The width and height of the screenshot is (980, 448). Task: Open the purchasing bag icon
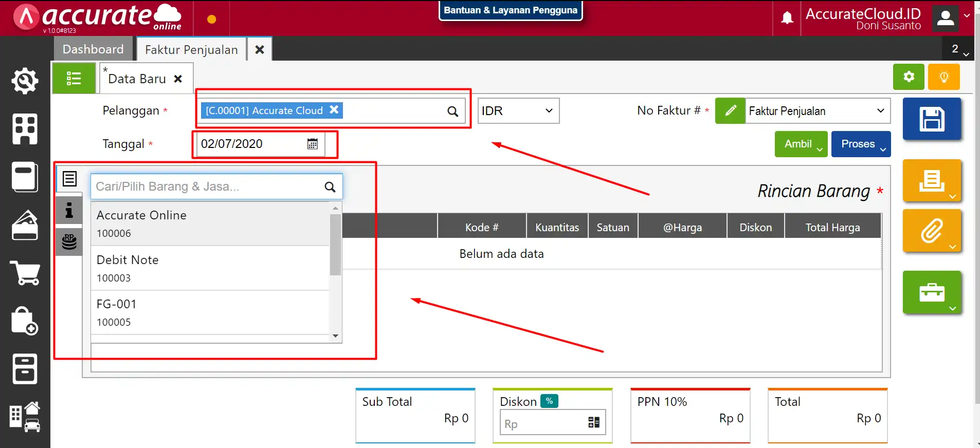pos(25,321)
